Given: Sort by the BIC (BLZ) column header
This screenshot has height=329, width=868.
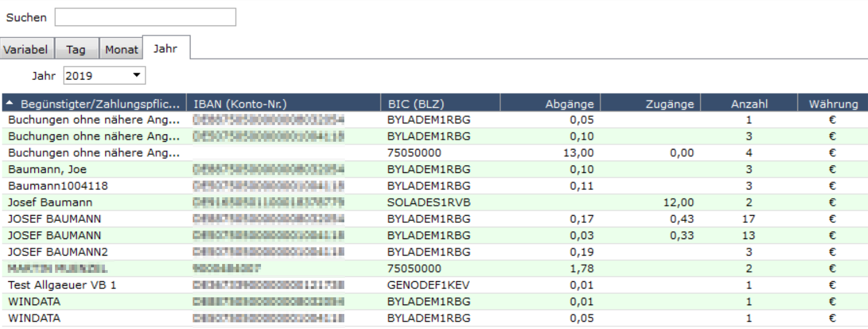Looking at the screenshot, I should (440, 103).
